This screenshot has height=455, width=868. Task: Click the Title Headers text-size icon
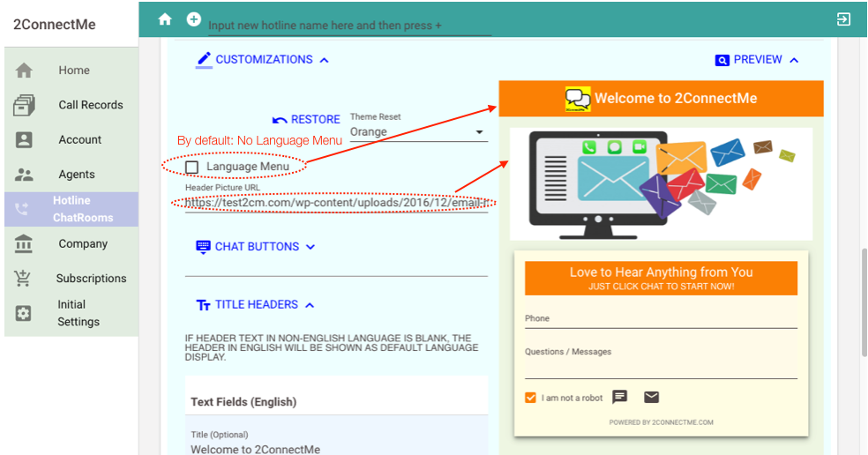(203, 305)
